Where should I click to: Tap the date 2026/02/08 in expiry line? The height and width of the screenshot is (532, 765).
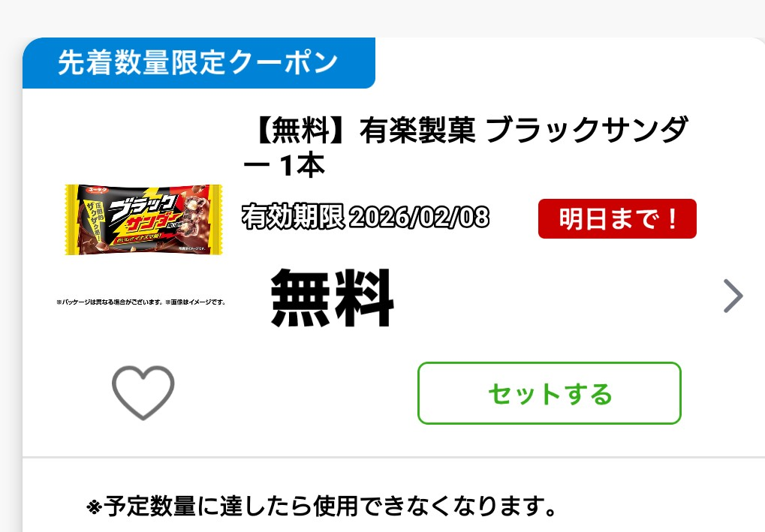coord(420,217)
